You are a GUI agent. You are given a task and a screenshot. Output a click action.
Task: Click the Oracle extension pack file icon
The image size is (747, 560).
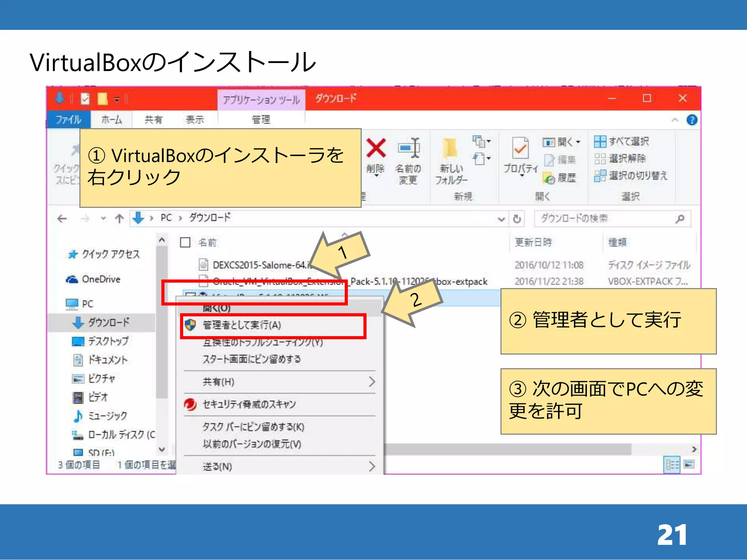click(x=203, y=281)
